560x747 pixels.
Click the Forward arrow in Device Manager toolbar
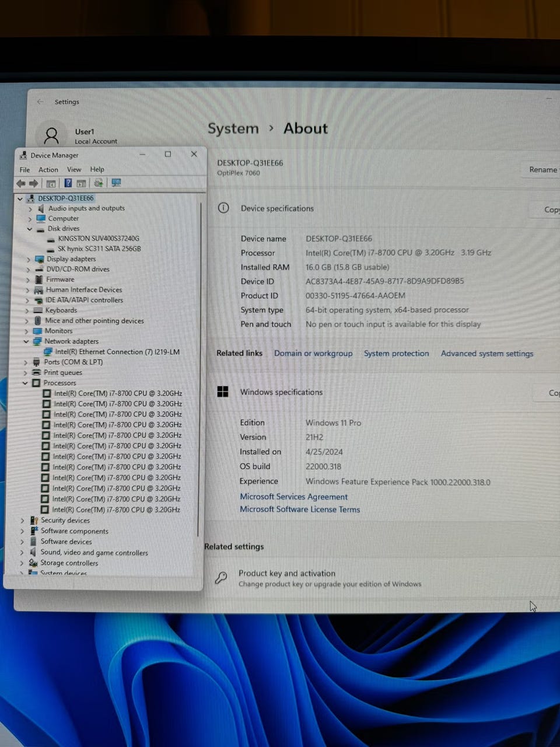tap(33, 183)
